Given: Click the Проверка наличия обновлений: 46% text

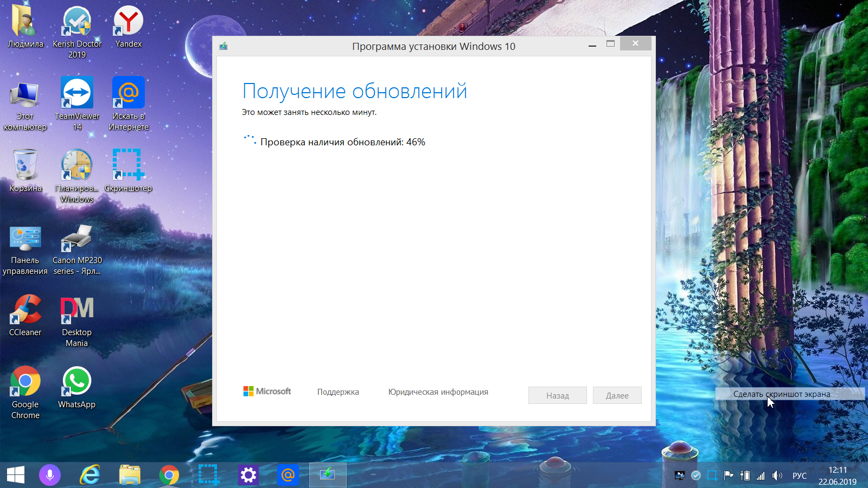Looking at the screenshot, I should point(343,142).
